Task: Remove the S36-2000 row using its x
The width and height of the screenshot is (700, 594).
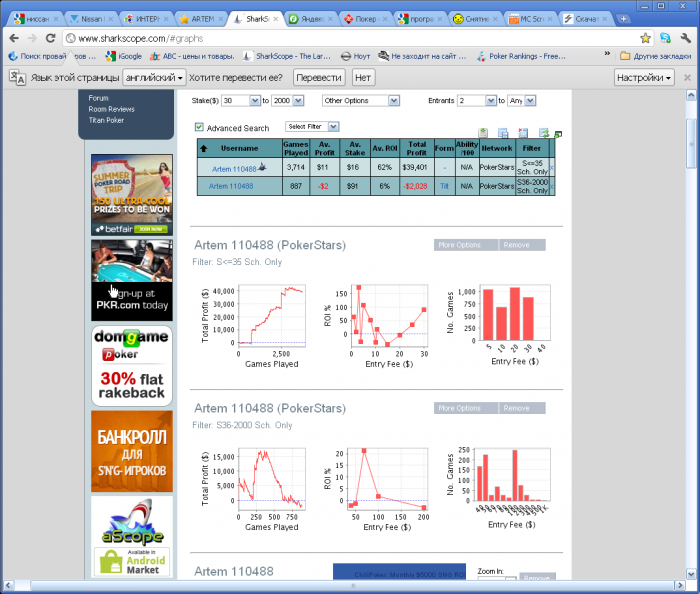Action: 551,187
